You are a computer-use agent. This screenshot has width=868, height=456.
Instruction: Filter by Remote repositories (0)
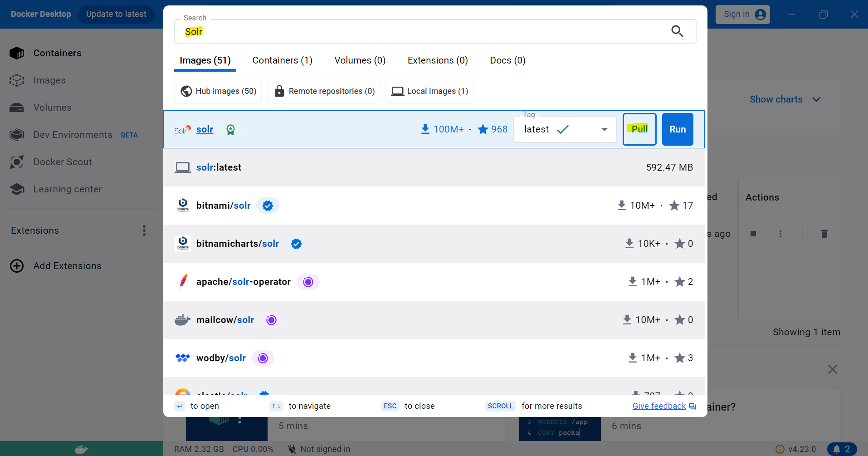click(x=324, y=91)
